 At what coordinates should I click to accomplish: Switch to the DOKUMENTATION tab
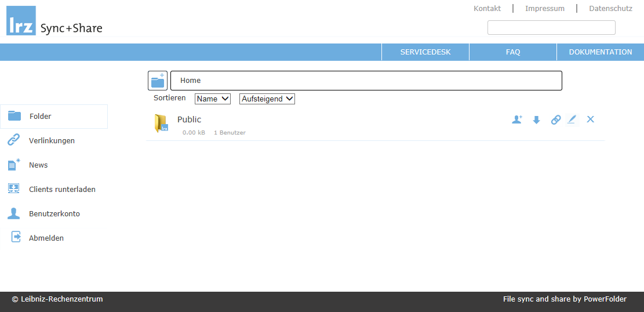601,52
